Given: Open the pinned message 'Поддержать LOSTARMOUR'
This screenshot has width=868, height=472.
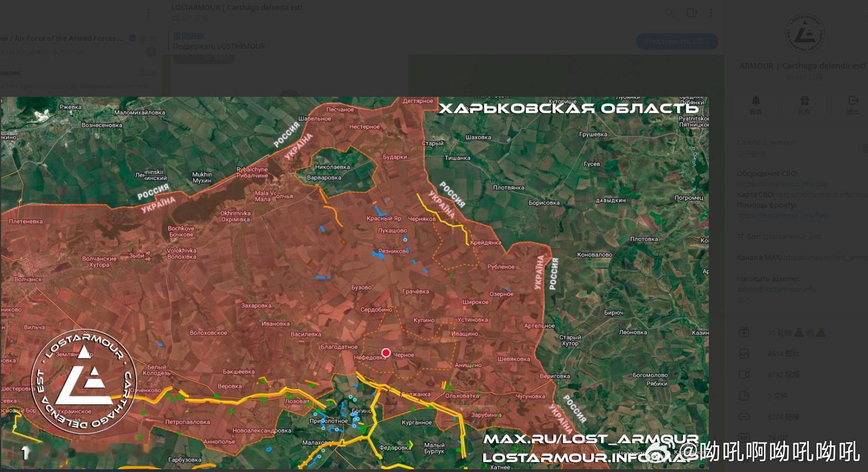Looking at the screenshot, I should (219, 42).
